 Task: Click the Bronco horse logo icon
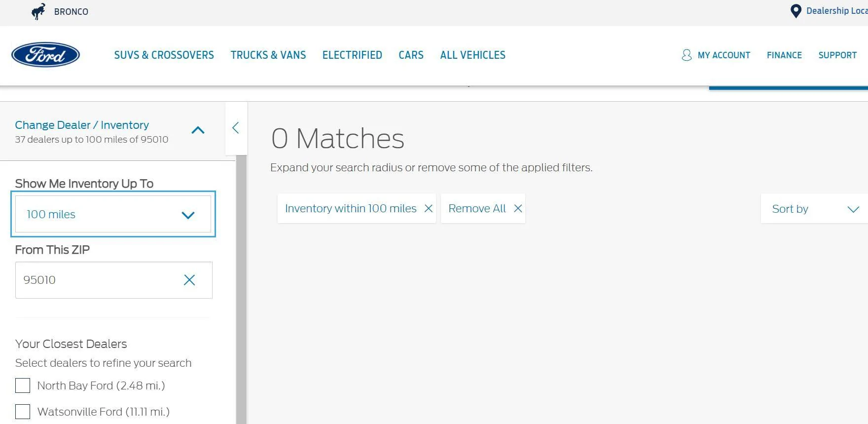pos(38,11)
